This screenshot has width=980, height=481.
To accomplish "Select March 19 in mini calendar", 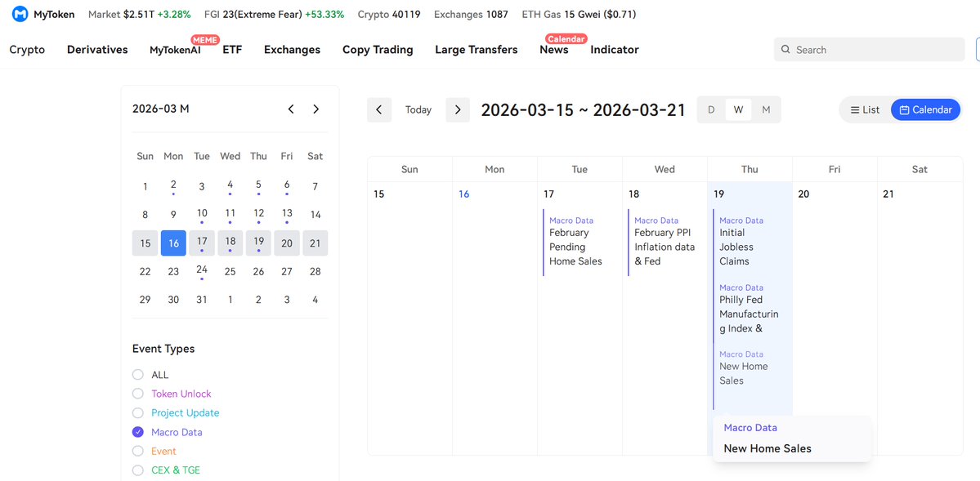I will tap(258, 243).
